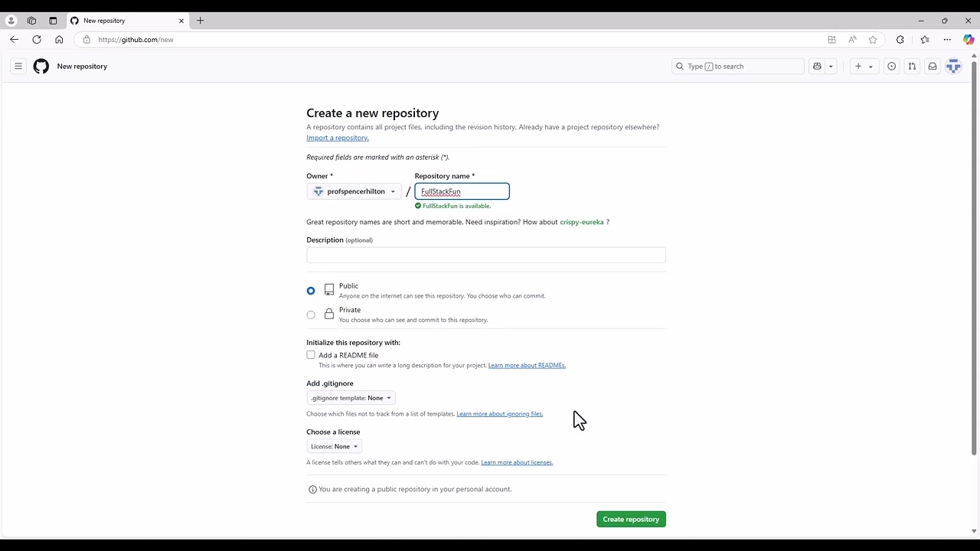
Task: Open GitHub Copilot chat icon
Action: click(817, 67)
